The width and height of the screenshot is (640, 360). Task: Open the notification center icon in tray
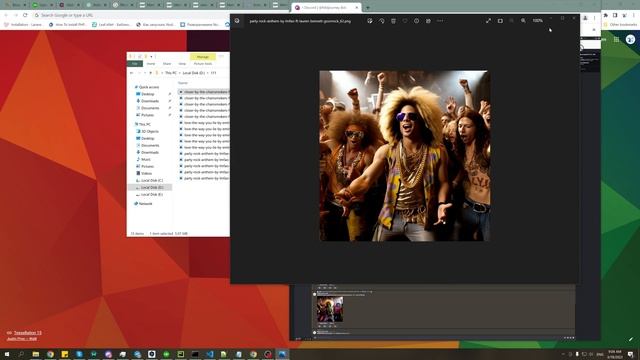click(x=631, y=354)
